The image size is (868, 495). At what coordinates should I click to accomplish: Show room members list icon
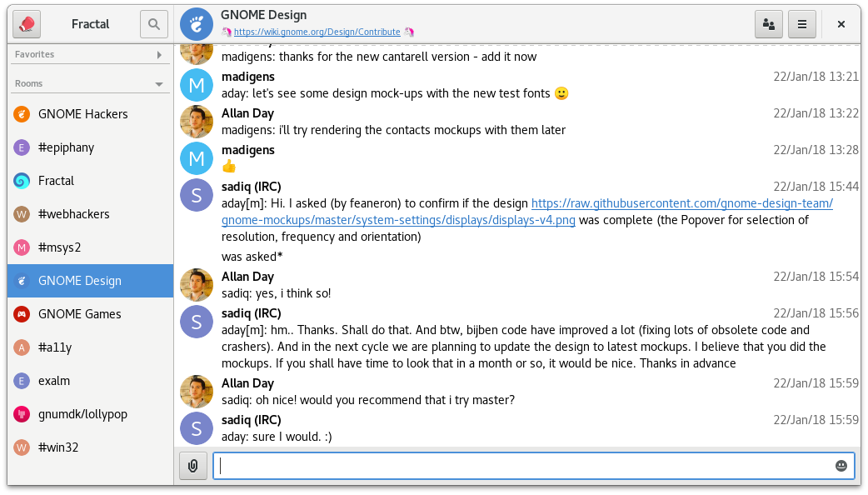(x=769, y=24)
